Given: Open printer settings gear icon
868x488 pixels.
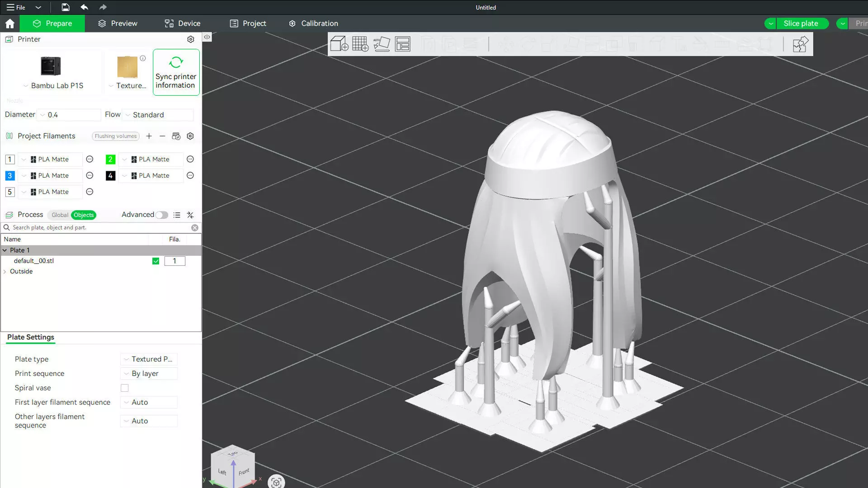Looking at the screenshot, I should (191, 39).
